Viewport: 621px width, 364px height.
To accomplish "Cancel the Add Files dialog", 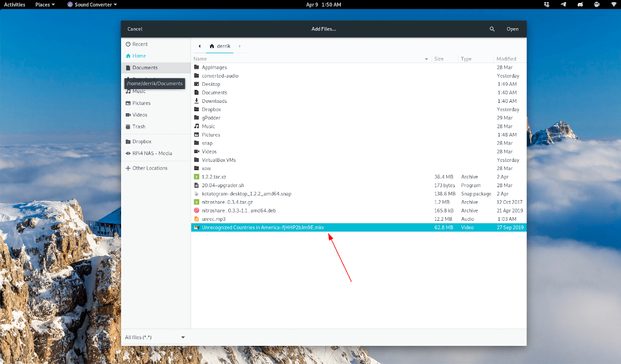I will coord(135,29).
